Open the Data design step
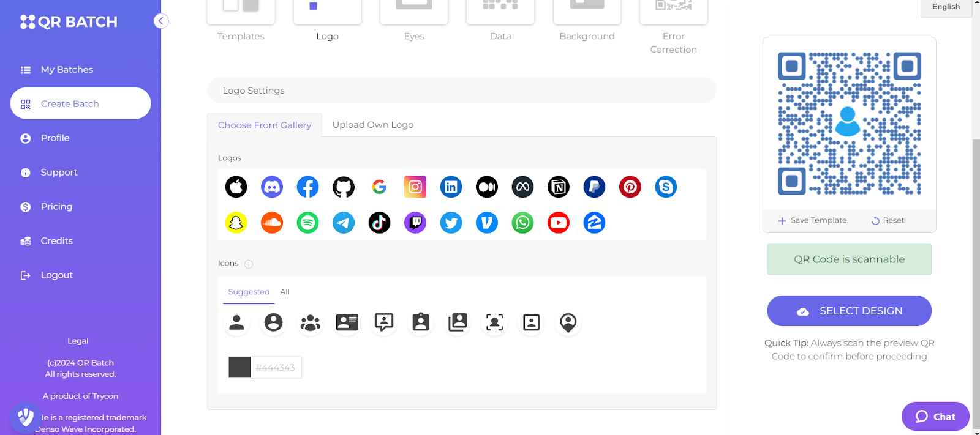 pos(500,21)
